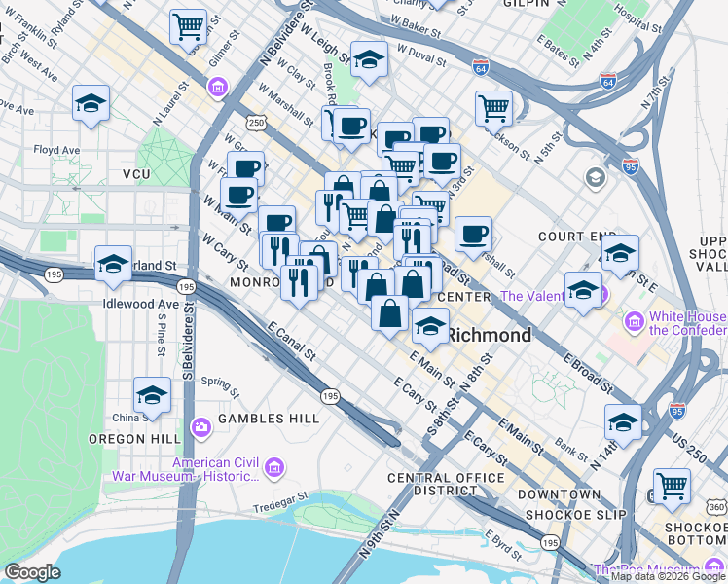Viewport: 728px width, 584px height.
Task: Click the 195 shield below E Canal St
Action: [x=330, y=396]
